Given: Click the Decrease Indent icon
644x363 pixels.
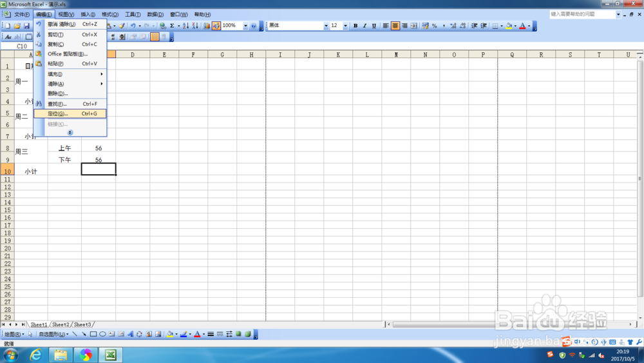Looking at the screenshot, I should click(475, 26).
